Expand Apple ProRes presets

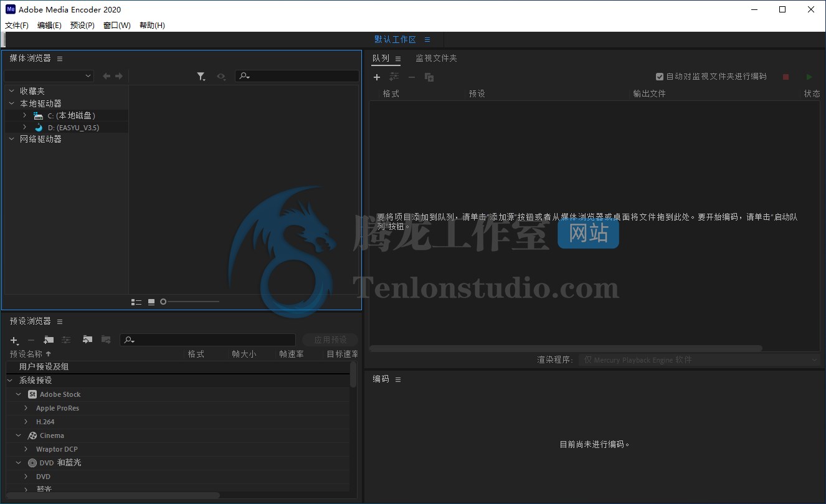[x=26, y=408]
